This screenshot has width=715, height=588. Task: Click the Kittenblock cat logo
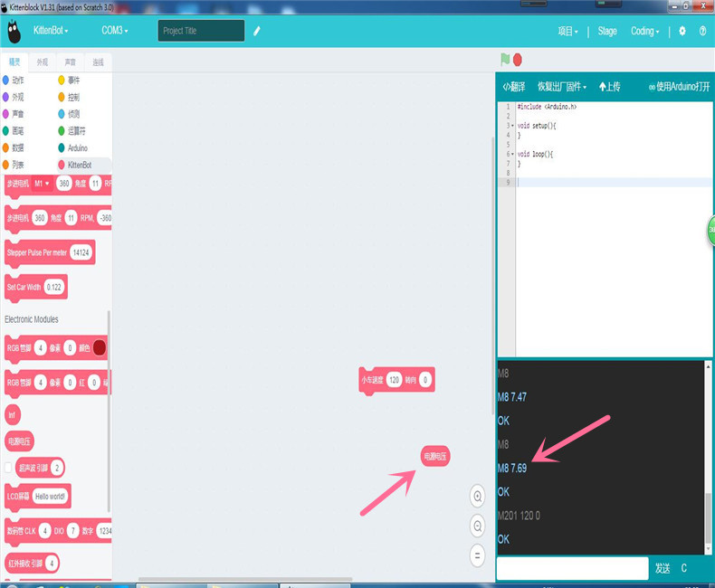pos(14,32)
